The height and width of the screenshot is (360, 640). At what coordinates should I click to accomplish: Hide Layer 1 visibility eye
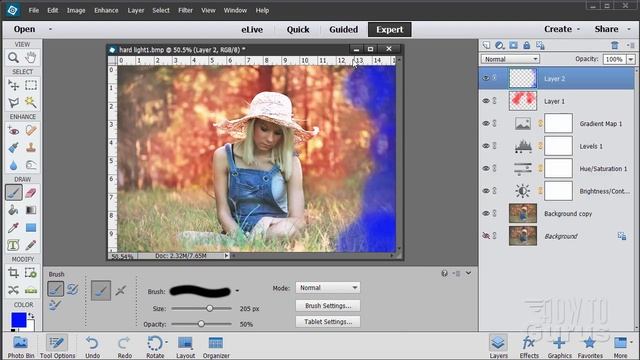486,101
